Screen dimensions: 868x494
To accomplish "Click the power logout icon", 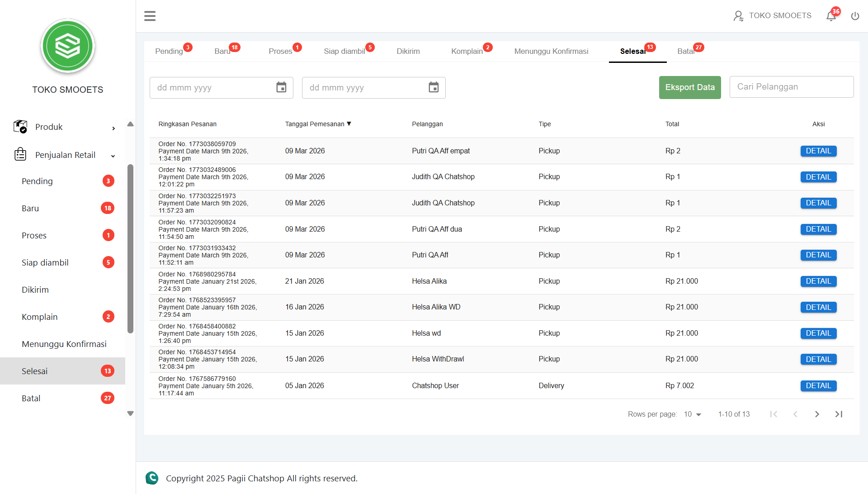I will coord(855,16).
